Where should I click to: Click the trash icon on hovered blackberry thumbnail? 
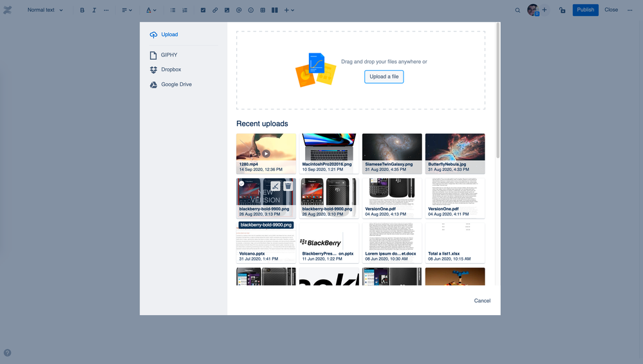tap(288, 186)
